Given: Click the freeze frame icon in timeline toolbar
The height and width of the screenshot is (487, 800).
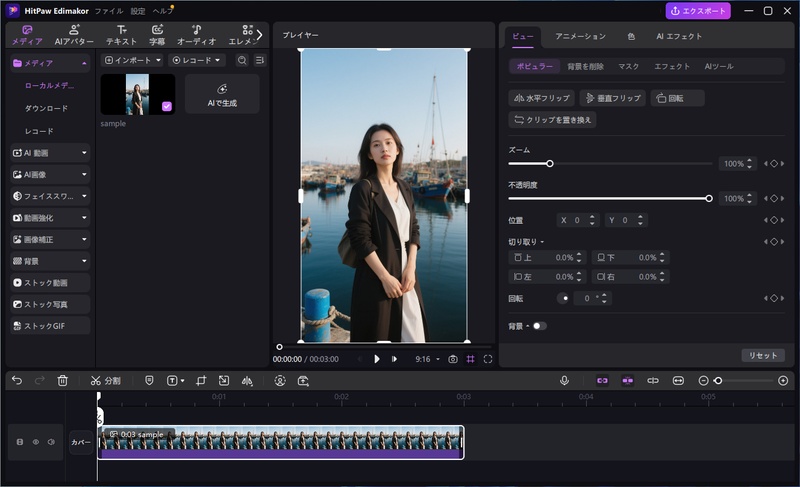Looking at the screenshot, I should click(x=303, y=380).
